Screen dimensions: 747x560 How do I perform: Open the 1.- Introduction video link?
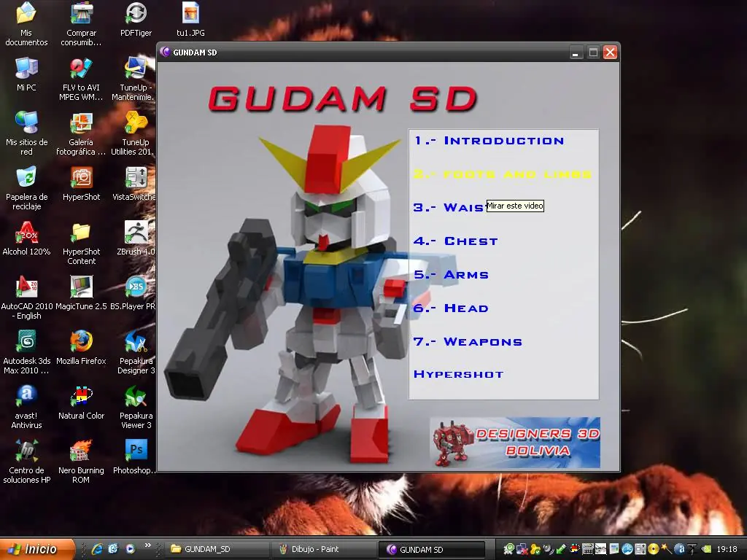pyautogui.click(x=489, y=141)
